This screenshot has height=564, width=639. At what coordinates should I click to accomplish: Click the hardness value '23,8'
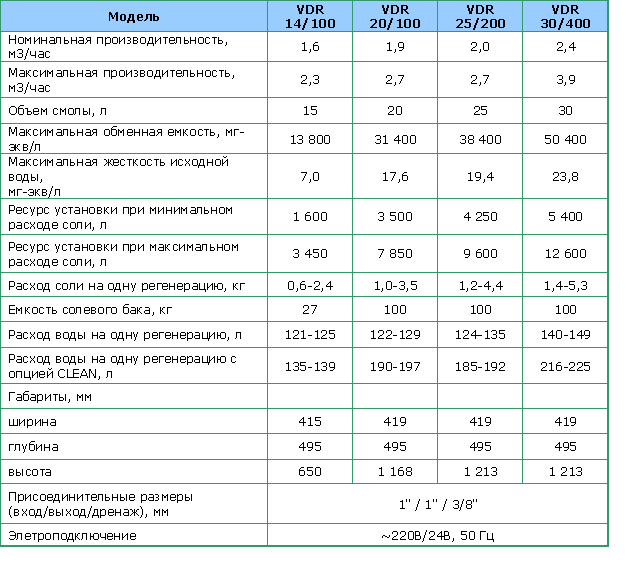pos(565,176)
